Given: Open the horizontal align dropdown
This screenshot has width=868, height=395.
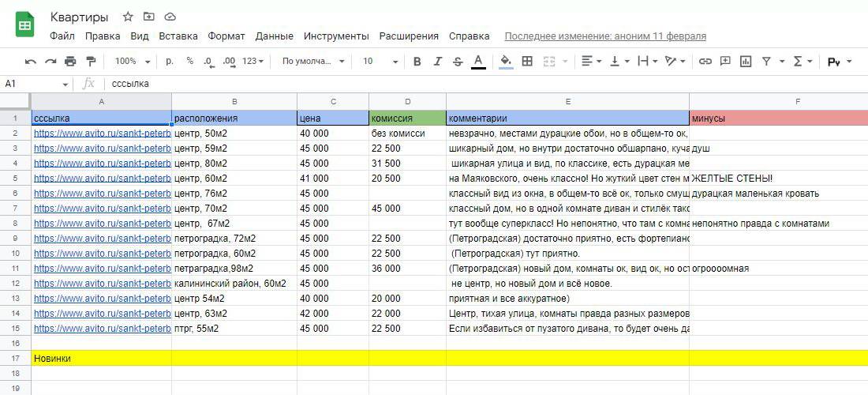Looking at the screenshot, I should 592,61.
